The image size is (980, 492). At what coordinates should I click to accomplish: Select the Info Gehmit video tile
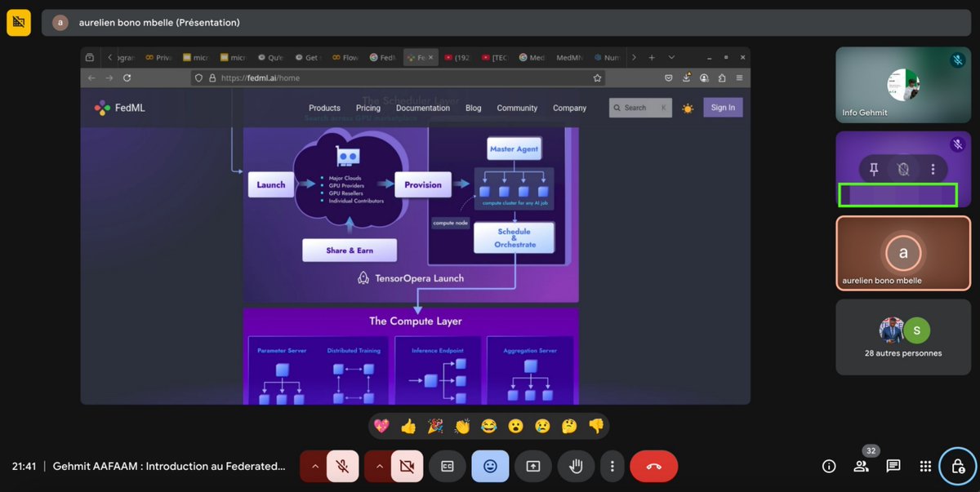(x=903, y=85)
